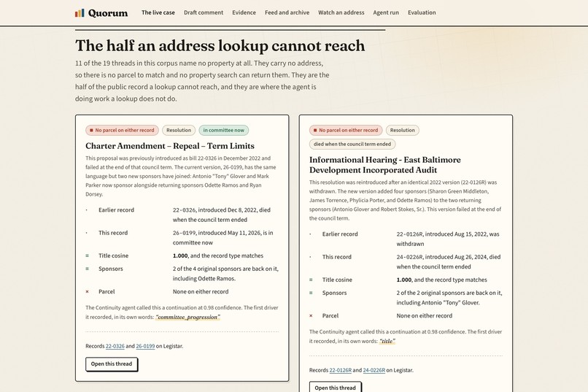The height and width of the screenshot is (392, 588).
Task: Click the Informational Hearing East Baltimore title
Action: tap(385, 165)
